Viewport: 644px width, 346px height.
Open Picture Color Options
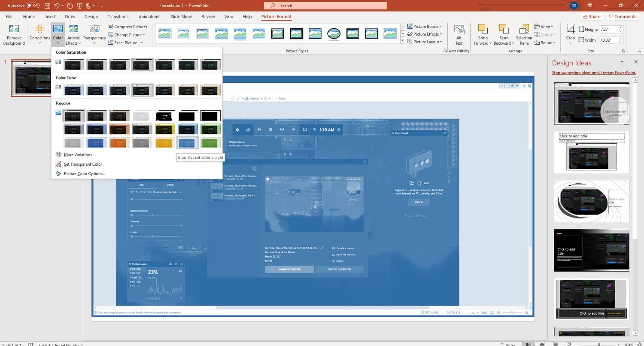[x=85, y=173]
